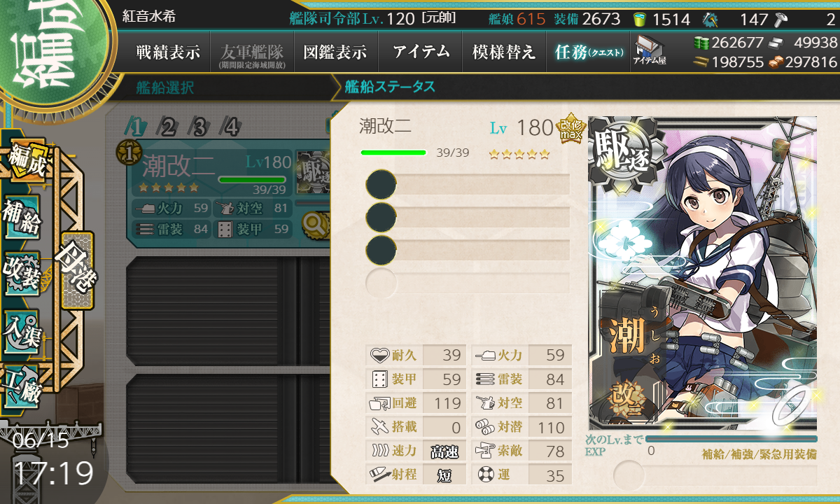Return to 母港 home port

point(77,270)
